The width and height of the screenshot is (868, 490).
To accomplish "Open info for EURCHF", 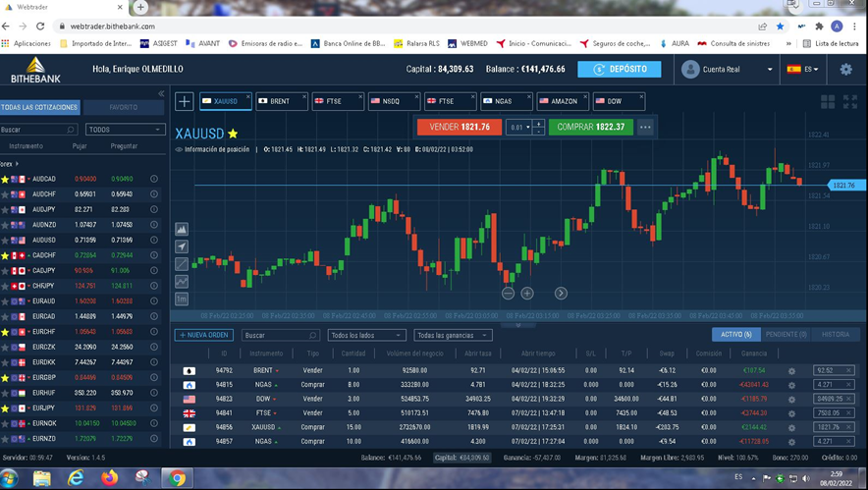I will [154, 332].
